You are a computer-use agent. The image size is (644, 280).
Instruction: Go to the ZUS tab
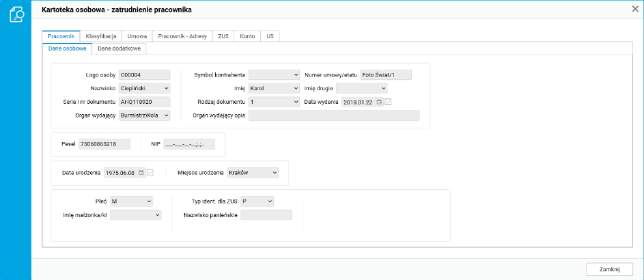(x=223, y=36)
